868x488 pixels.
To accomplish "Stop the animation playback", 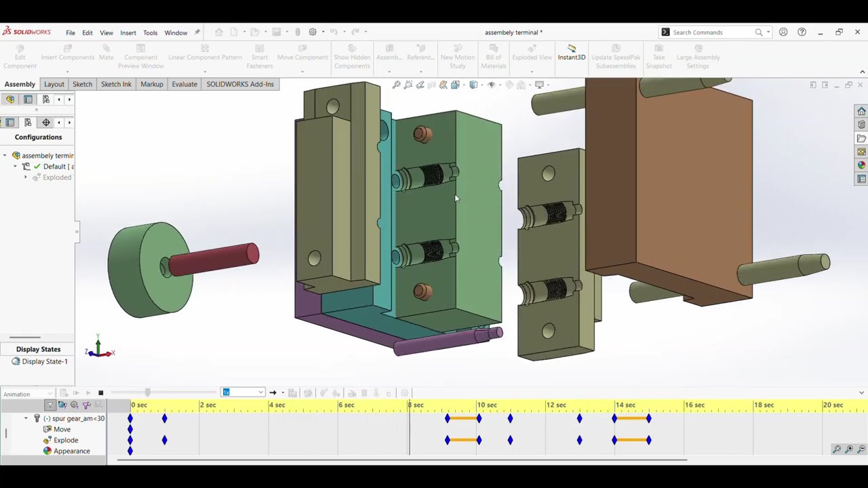I will (x=100, y=393).
